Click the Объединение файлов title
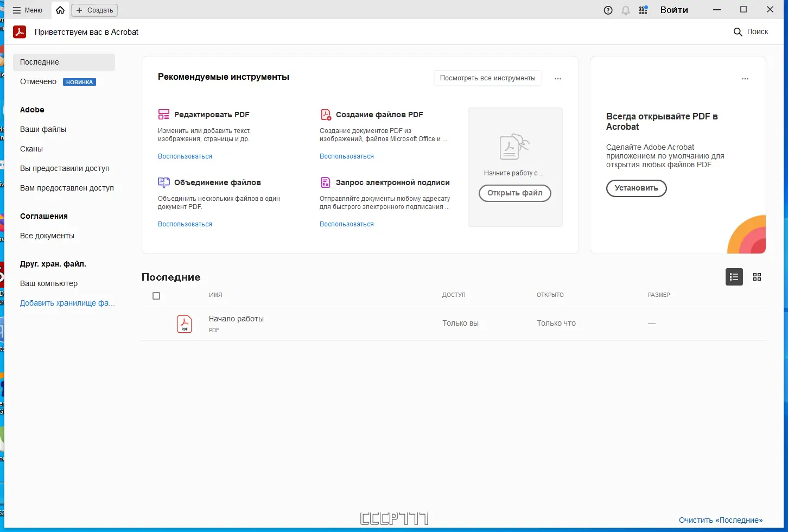Screen dimensions: 788x532 (x=218, y=182)
